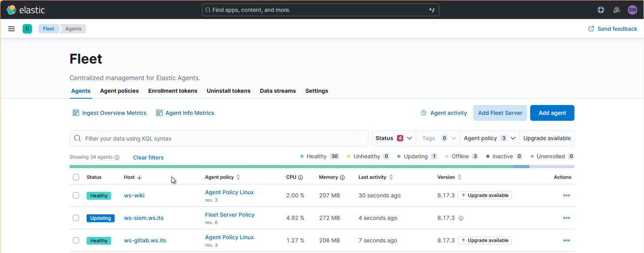The width and height of the screenshot is (644, 253).
Task: Open the Tags filter dropdown
Action: pos(438,138)
